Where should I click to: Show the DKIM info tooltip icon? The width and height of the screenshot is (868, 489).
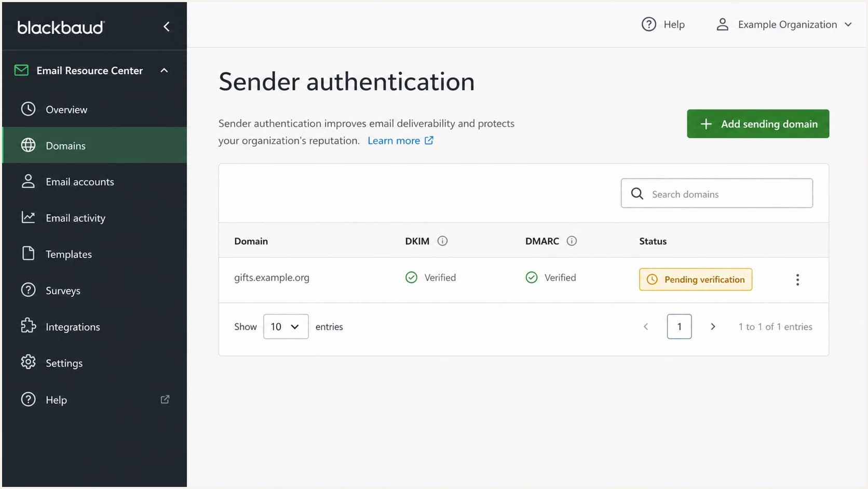442,241
